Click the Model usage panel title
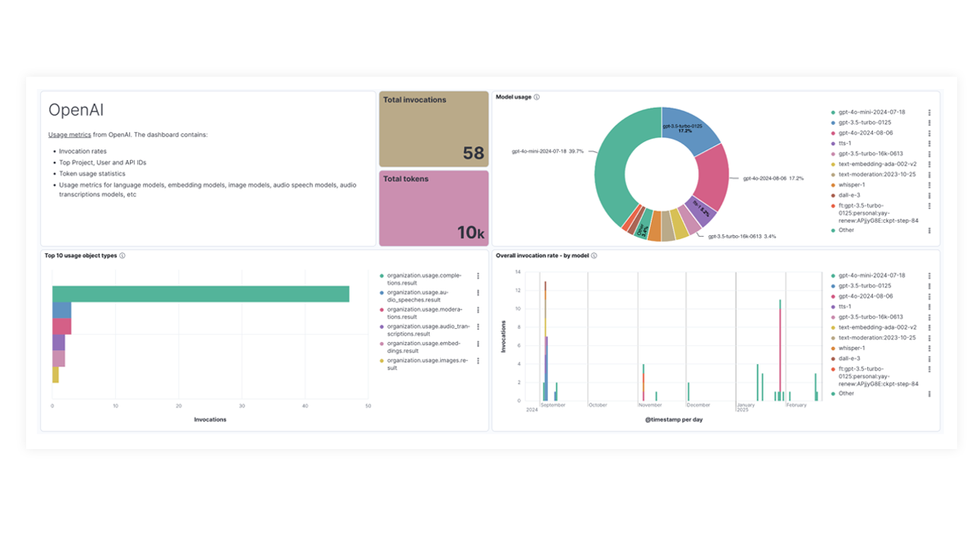The image size is (980, 551). pos(514,97)
